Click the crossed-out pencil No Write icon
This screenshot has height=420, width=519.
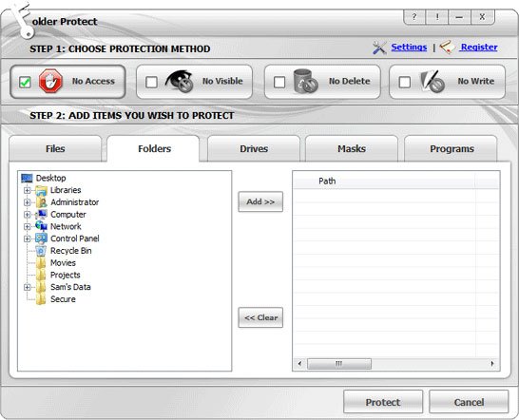(x=432, y=81)
